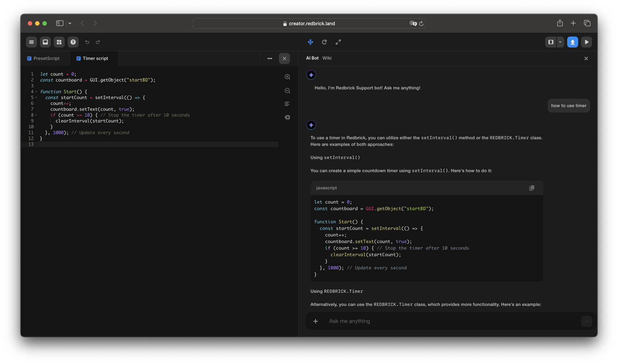Open new Safari tab plus
Screen dimensions: 618x364
(x=573, y=23)
